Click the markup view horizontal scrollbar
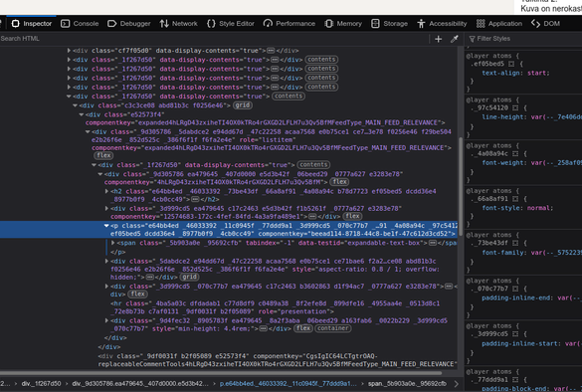The image size is (582, 392). [x=221, y=373]
